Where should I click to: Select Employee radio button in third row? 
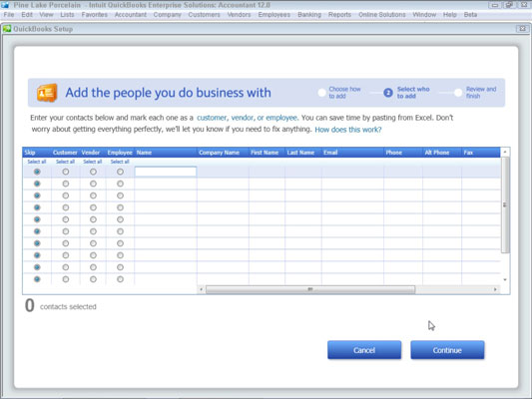pos(120,196)
